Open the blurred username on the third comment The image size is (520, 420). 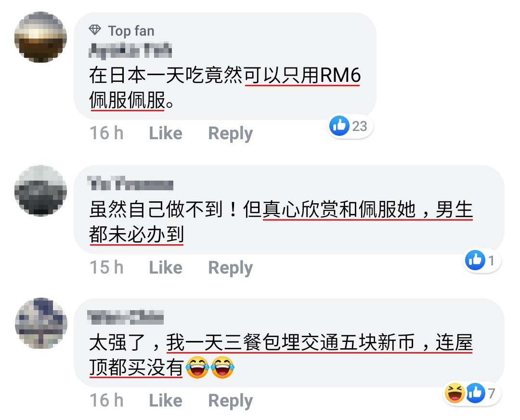point(125,317)
